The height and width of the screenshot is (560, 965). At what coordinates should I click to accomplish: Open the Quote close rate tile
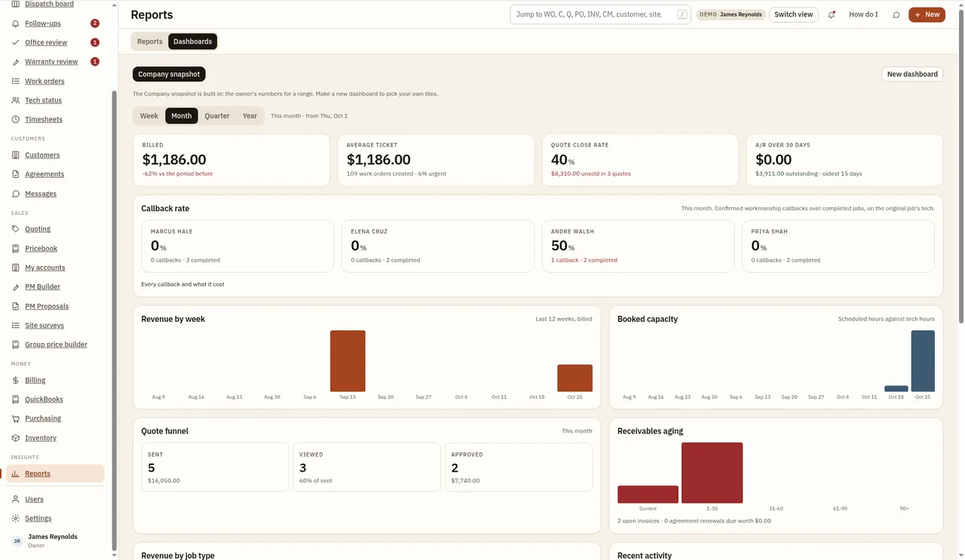coord(640,160)
